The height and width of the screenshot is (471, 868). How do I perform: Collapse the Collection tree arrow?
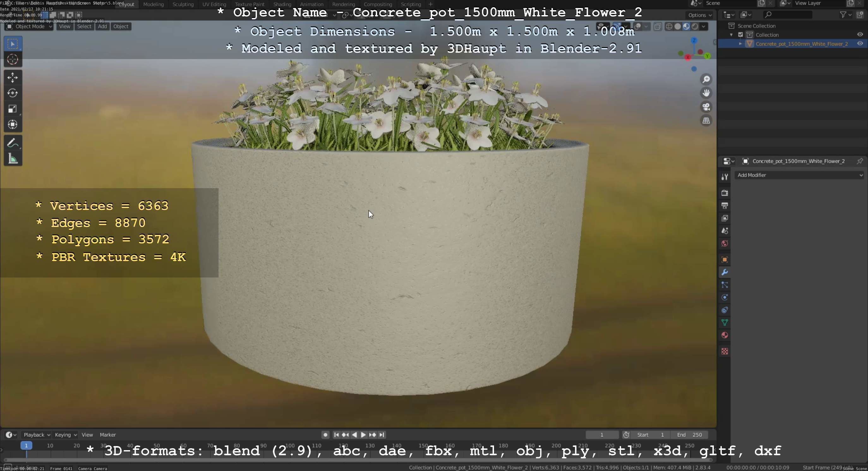(x=731, y=35)
